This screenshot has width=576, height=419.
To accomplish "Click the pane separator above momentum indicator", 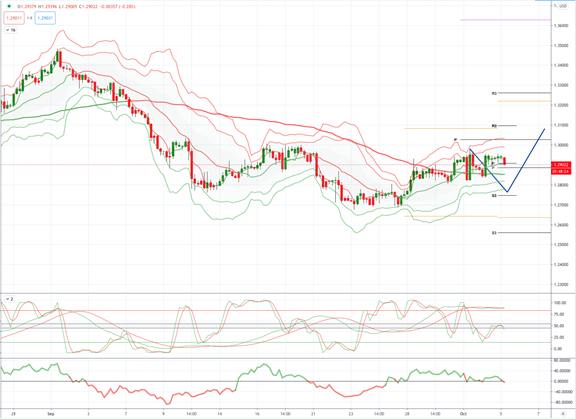I will tap(276, 358).
